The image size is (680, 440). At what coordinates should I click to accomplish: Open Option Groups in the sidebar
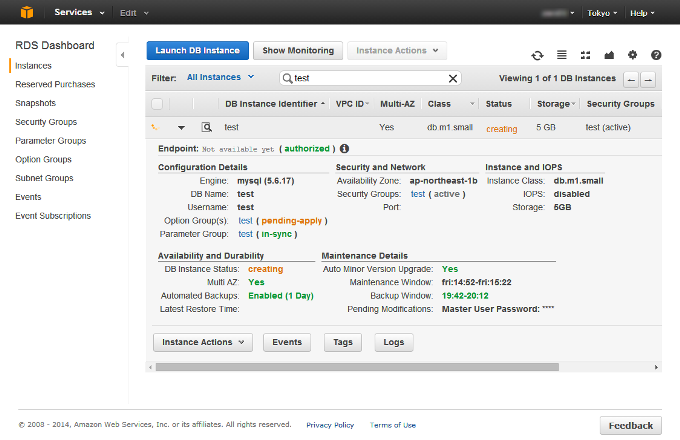(43, 160)
